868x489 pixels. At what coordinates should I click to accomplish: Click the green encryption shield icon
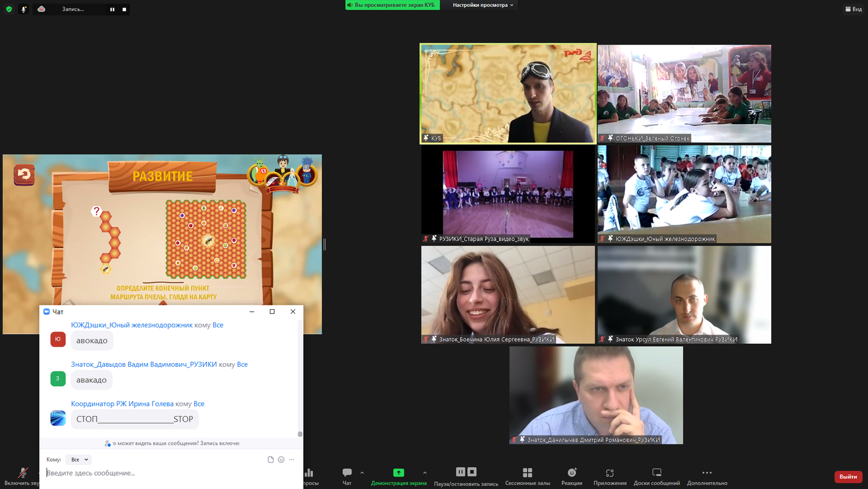[x=9, y=9]
